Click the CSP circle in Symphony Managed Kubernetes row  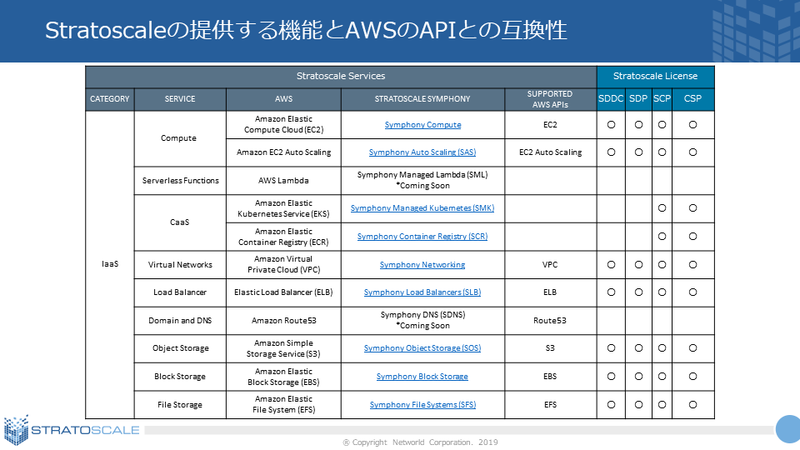coord(693,208)
